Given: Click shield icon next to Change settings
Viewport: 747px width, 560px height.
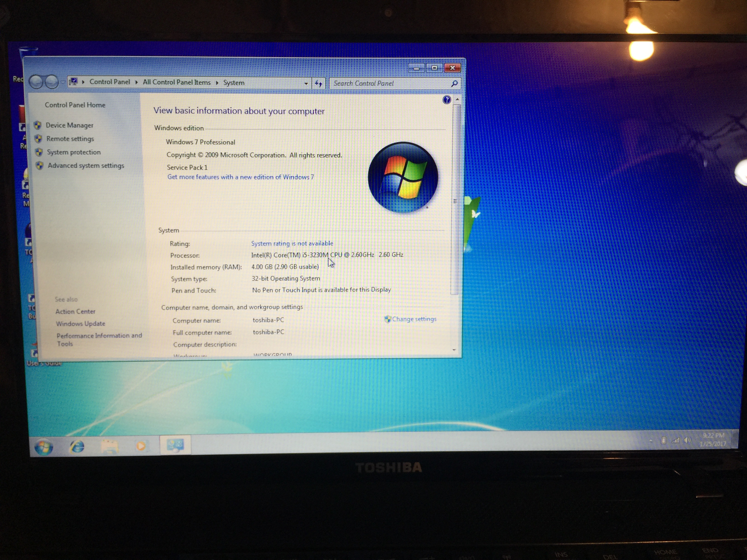Looking at the screenshot, I should (x=388, y=319).
